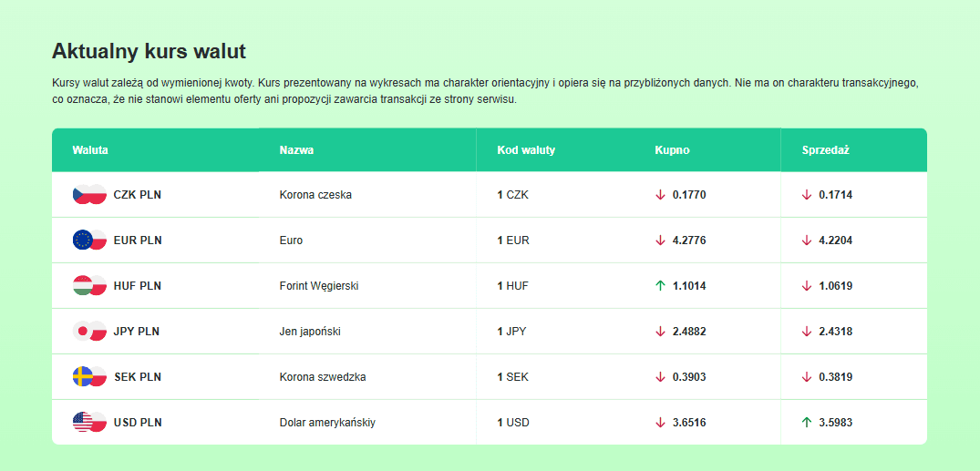The width and height of the screenshot is (980, 471).
Task: Open the EUR PLN currency pair link
Action: click(138, 240)
